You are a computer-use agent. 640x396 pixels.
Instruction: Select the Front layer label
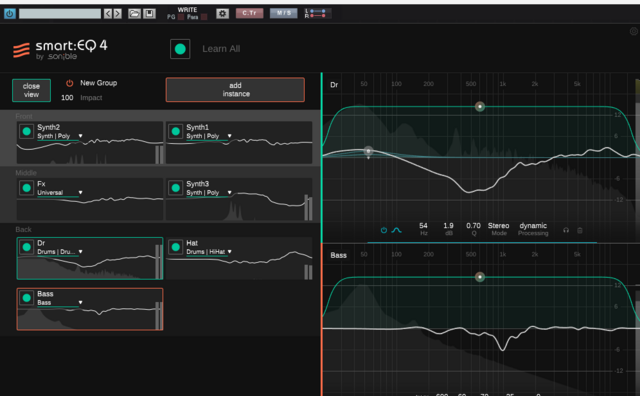(24, 116)
